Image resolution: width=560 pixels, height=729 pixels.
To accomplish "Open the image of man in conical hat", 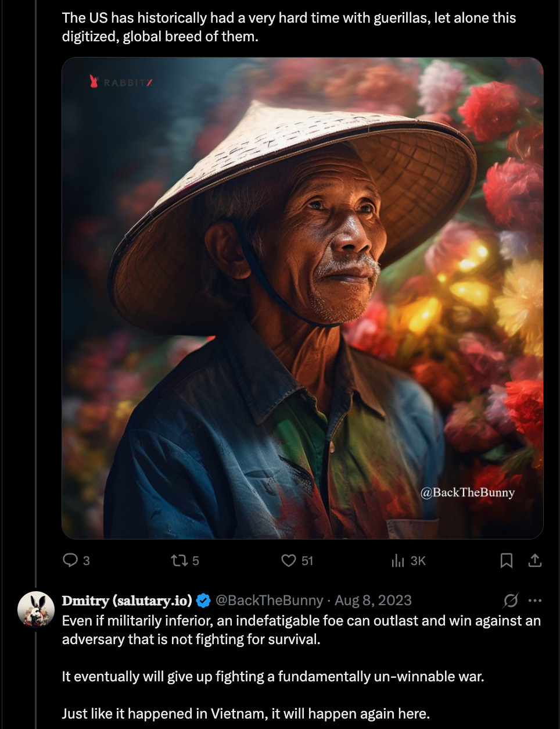I will (303, 298).
